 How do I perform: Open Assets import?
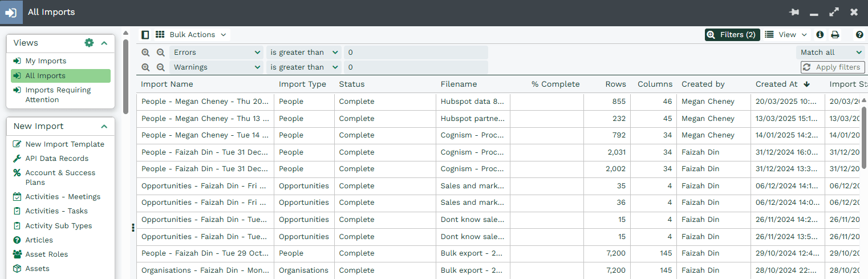point(37,269)
